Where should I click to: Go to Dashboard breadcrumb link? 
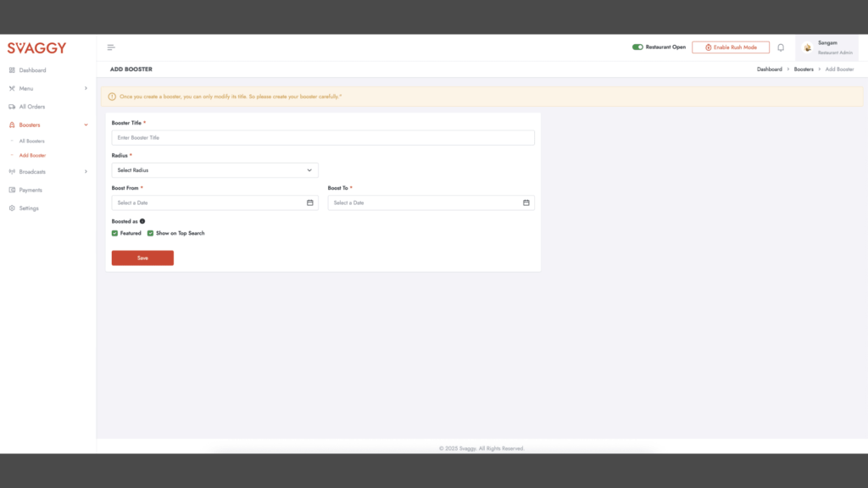769,69
